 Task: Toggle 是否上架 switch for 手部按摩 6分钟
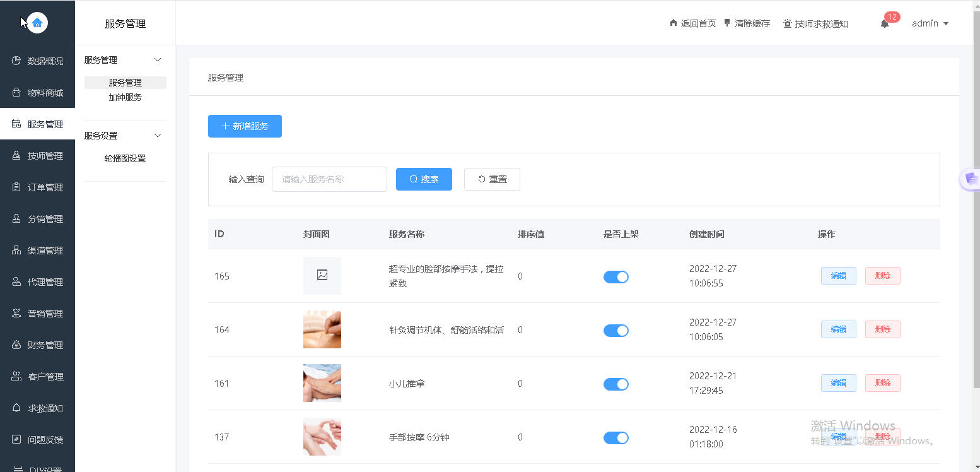616,438
